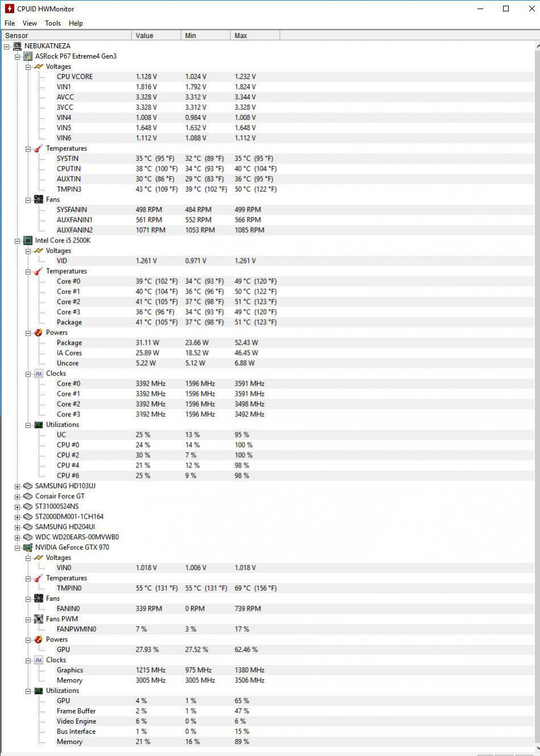The height and width of the screenshot is (756, 540).
Task: Open the View menu
Action: click(30, 23)
